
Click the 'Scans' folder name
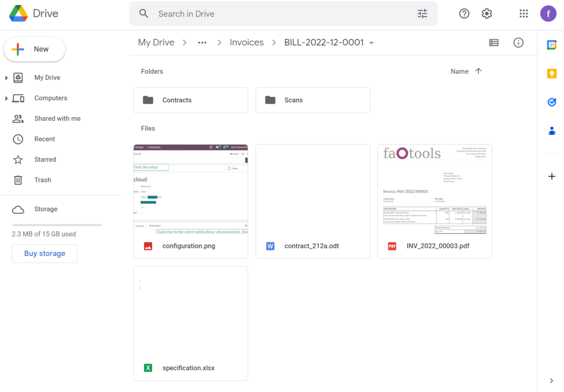pos(293,100)
